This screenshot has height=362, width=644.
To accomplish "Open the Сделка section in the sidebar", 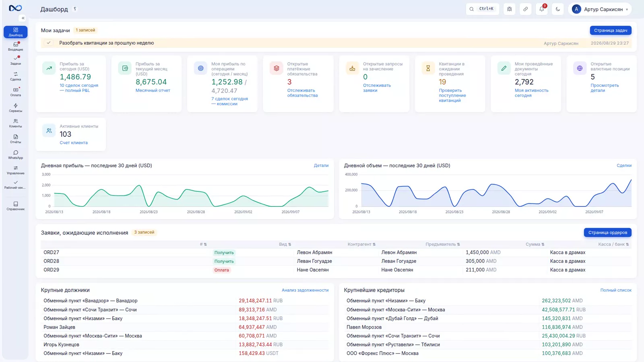I will [16, 76].
